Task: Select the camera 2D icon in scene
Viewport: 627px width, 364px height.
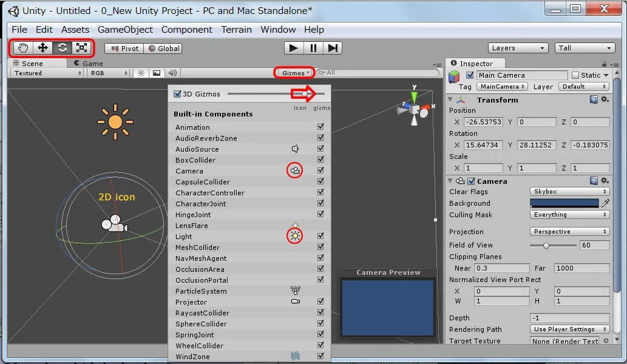Action: tap(114, 224)
